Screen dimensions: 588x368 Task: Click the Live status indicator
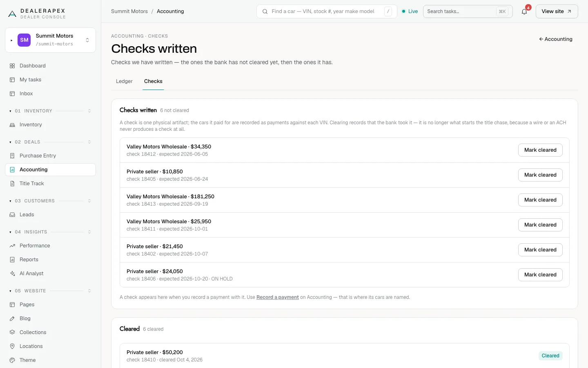[410, 11]
